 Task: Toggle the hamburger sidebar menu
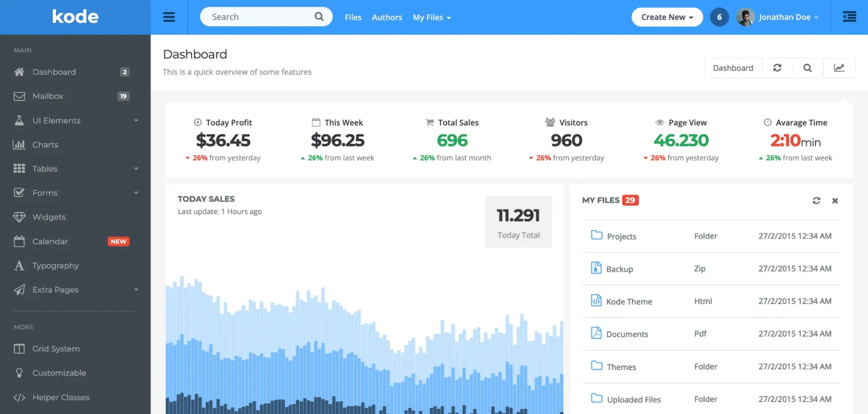[169, 17]
